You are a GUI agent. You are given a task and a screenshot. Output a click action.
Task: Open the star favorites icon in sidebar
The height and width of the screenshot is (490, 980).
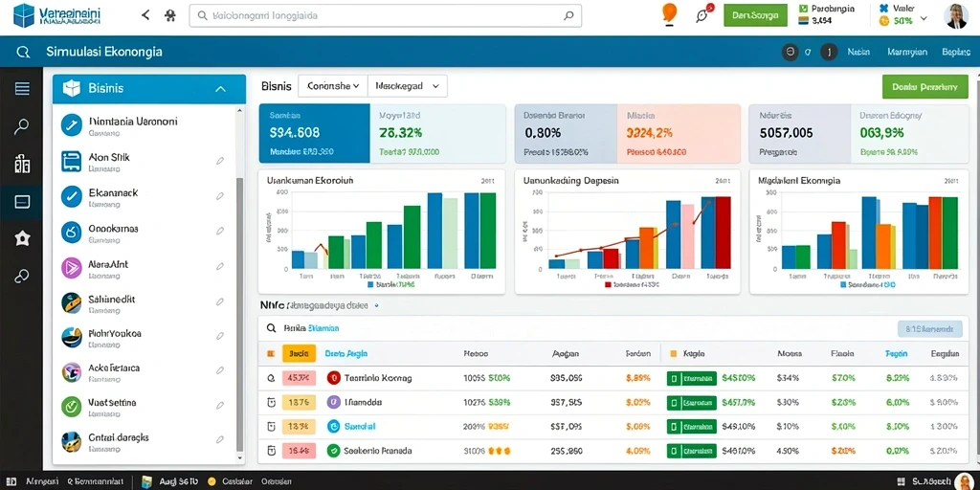tap(22, 238)
